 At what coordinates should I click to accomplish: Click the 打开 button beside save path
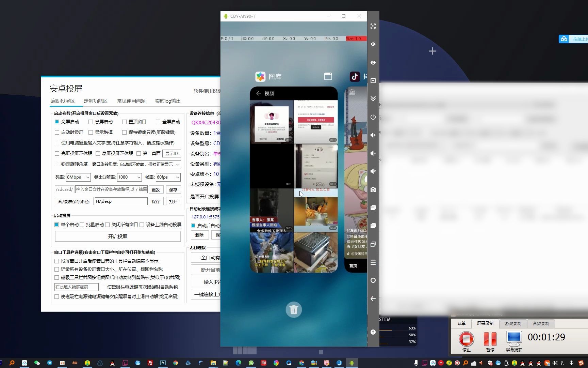[173, 201]
